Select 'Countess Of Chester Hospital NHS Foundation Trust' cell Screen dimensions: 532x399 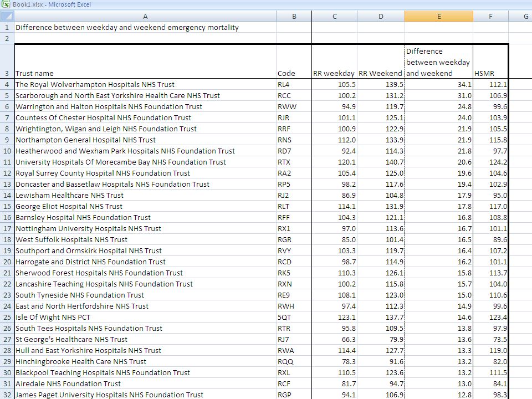click(145, 117)
